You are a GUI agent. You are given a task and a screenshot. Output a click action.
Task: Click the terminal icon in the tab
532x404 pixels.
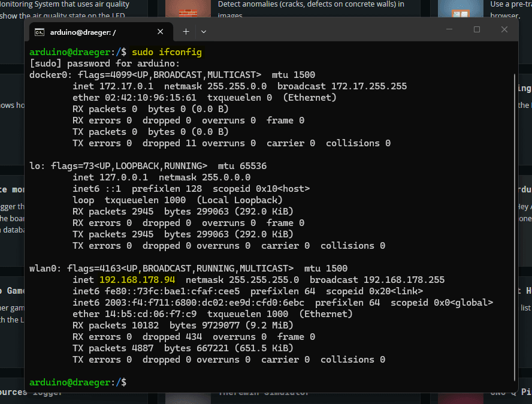[39, 31]
